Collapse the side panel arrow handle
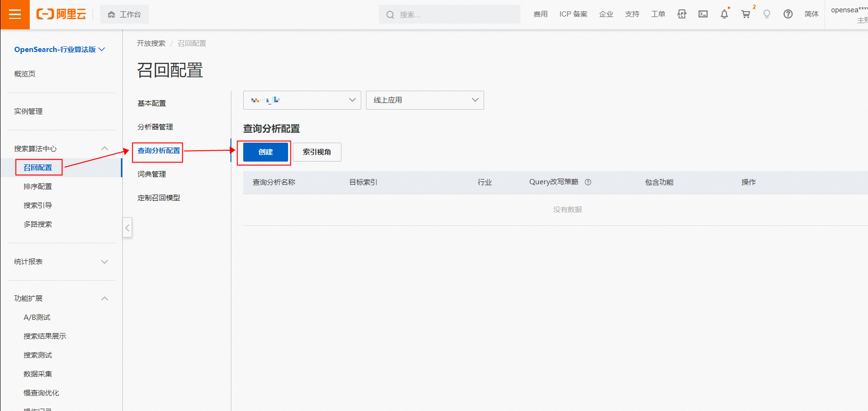868x411 pixels. [x=128, y=228]
